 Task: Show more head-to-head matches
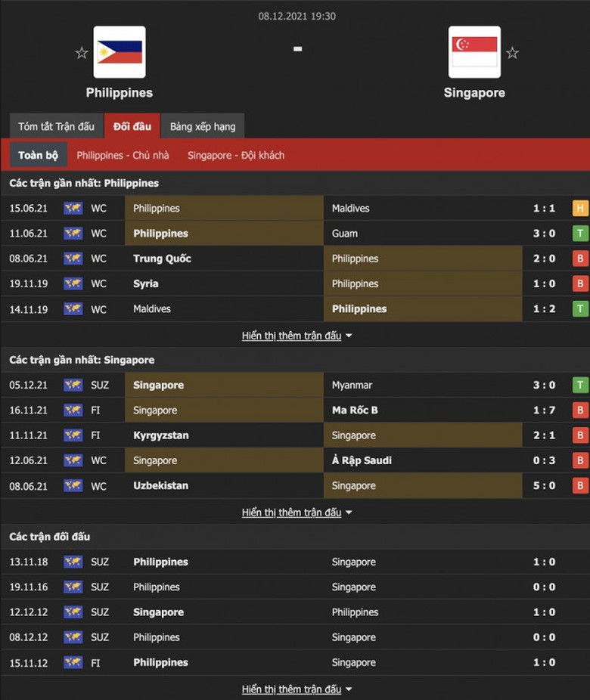[x=297, y=689]
